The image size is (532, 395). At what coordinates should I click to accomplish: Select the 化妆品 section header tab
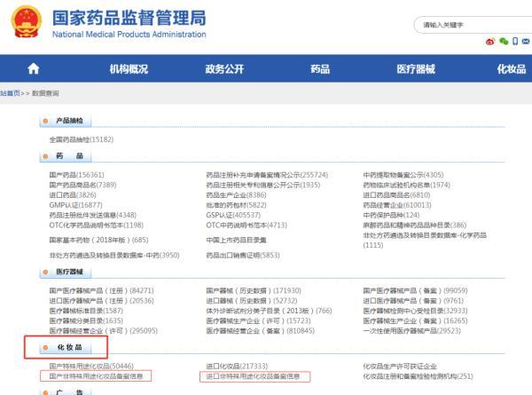66,347
